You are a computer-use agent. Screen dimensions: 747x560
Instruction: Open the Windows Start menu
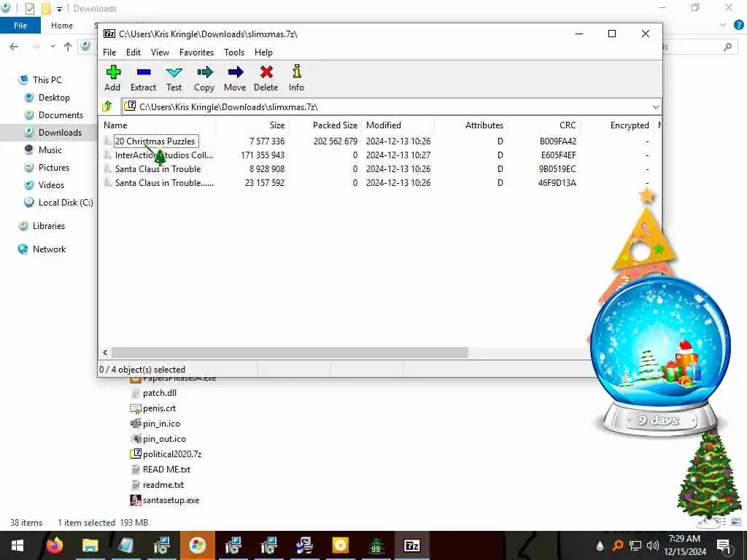point(18,545)
